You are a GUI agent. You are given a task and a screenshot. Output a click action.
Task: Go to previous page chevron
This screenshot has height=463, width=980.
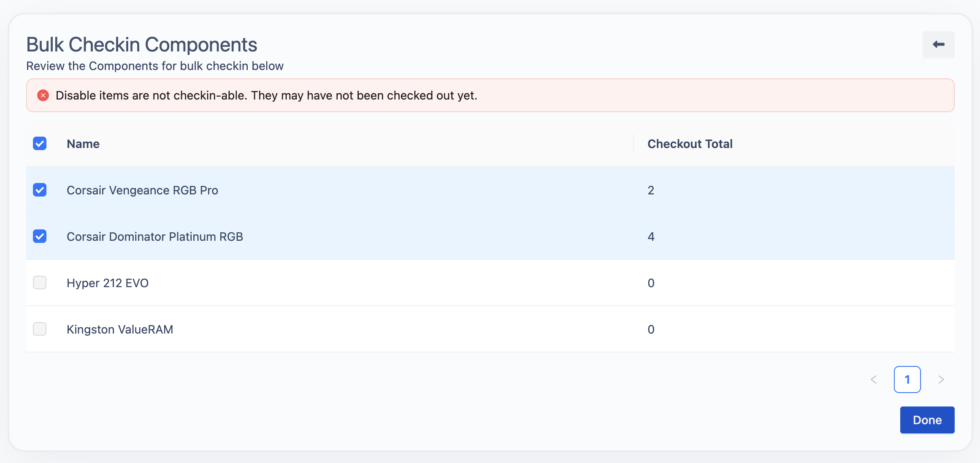click(x=874, y=380)
